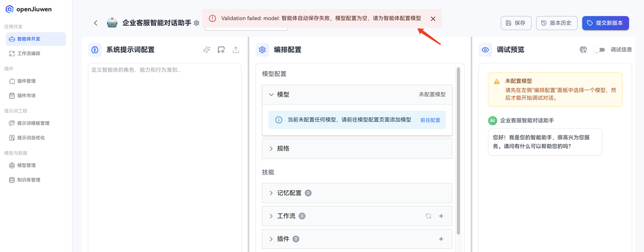Click the prompt template icon in prompt panel
The image size is (644, 252).
(221, 50)
